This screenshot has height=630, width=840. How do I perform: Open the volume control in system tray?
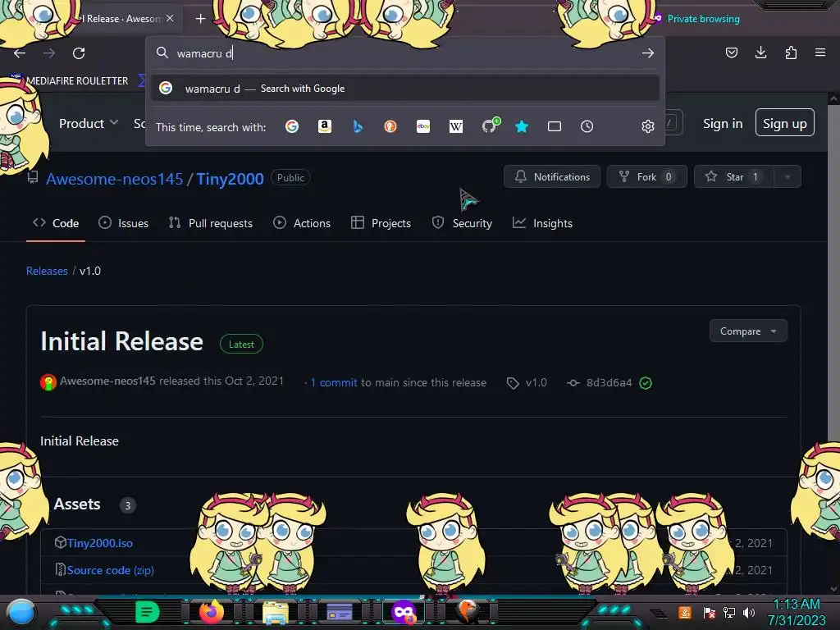click(x=748, y=612)
